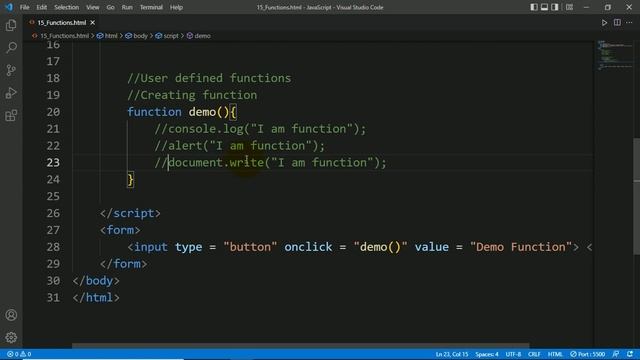Click the opening form tag on line 27

pos(120,230)
